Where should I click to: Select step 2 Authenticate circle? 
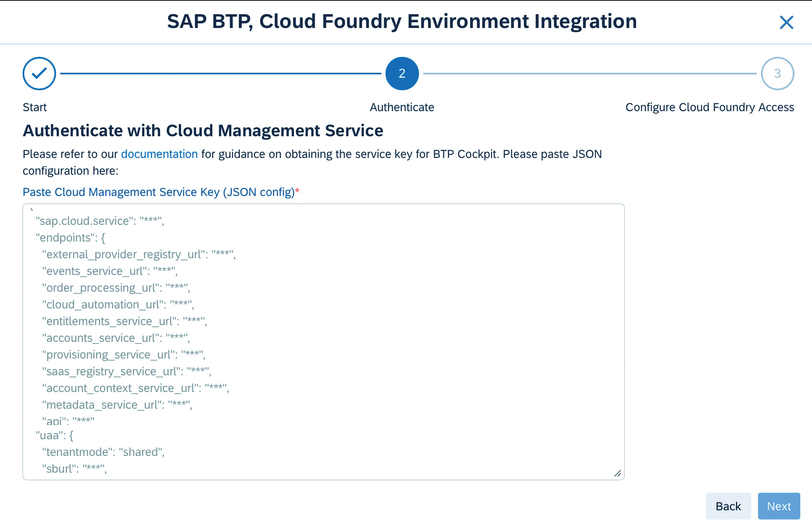402,74
